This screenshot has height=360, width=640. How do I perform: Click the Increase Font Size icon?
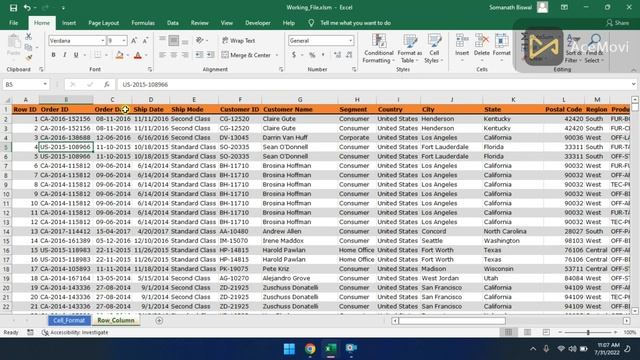tap(134, 40)
